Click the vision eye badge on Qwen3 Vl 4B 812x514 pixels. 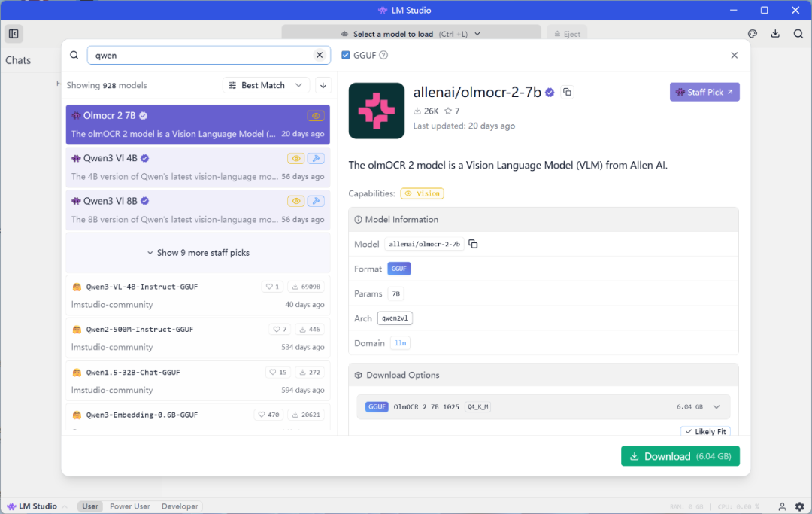[295, 158]
